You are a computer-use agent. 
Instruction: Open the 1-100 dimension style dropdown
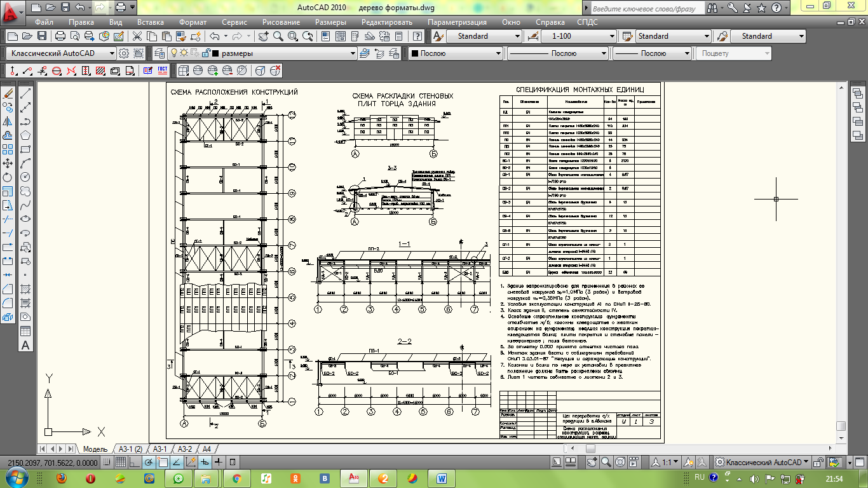coord(579,36)
